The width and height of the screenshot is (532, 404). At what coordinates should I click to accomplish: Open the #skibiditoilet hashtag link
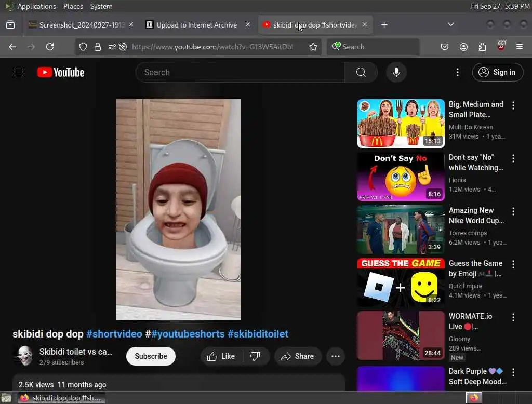click(x=258, y=334)
